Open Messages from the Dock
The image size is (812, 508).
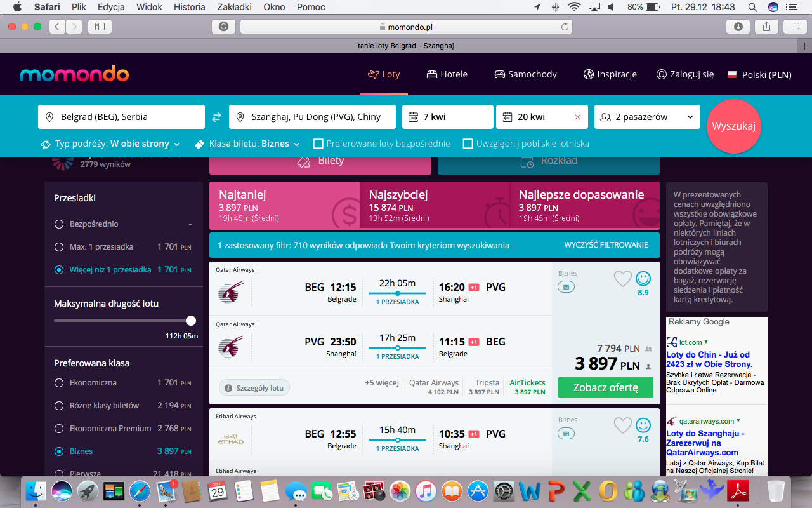pyautogui.click(x=296, y=491)
